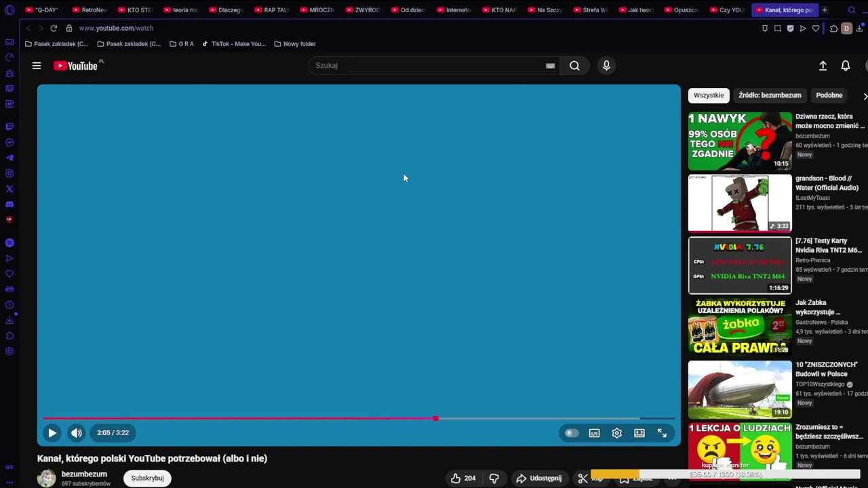
Task: Switch to theater mode
Action: point(639,433)
